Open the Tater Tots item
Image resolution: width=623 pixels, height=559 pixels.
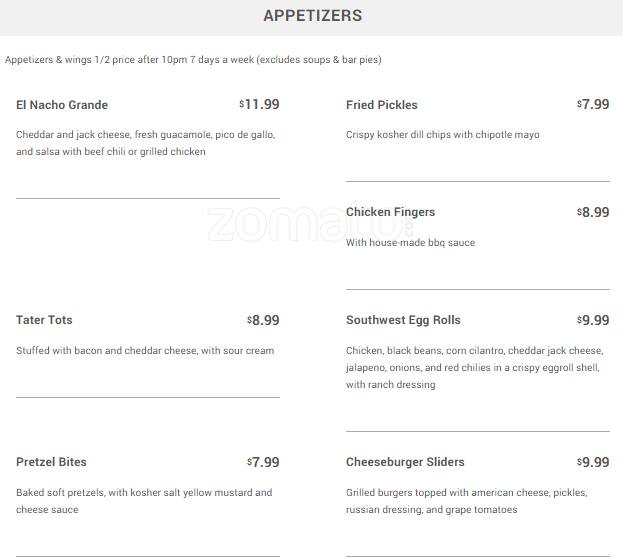pos(44,320)
